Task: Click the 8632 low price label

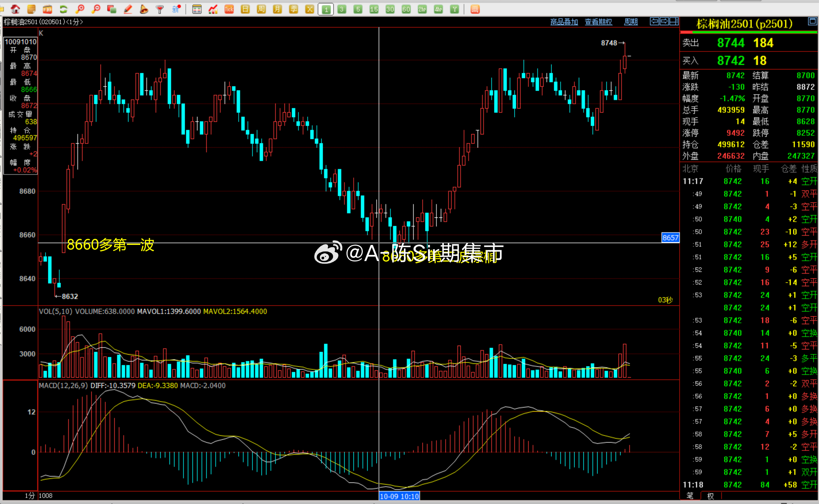Action: 70,296
